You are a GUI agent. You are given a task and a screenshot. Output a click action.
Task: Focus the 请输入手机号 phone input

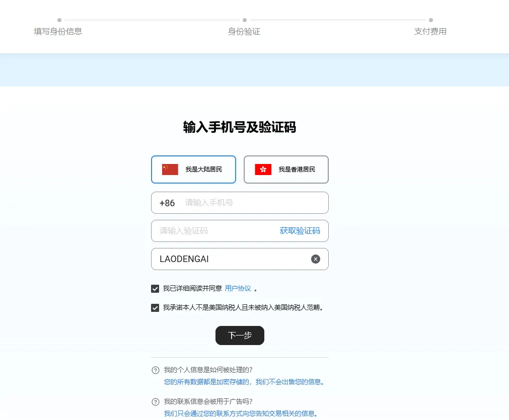[x=252, y=203]
